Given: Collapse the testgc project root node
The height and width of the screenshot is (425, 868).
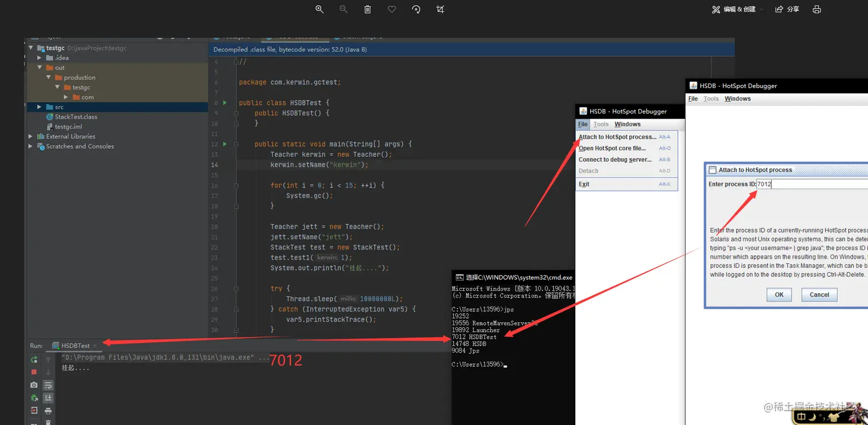Looking at the screenshot, I should point(31,48).
